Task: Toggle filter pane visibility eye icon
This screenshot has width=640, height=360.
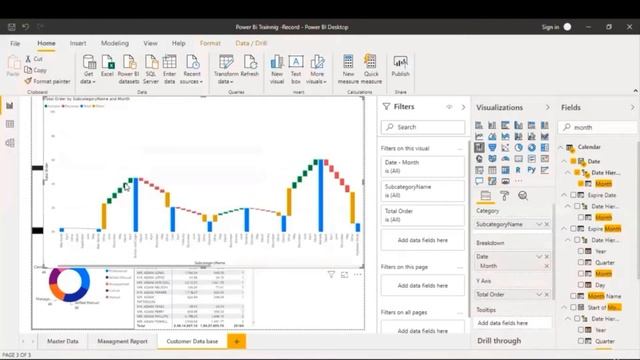Action: click(x=449, y=107)
